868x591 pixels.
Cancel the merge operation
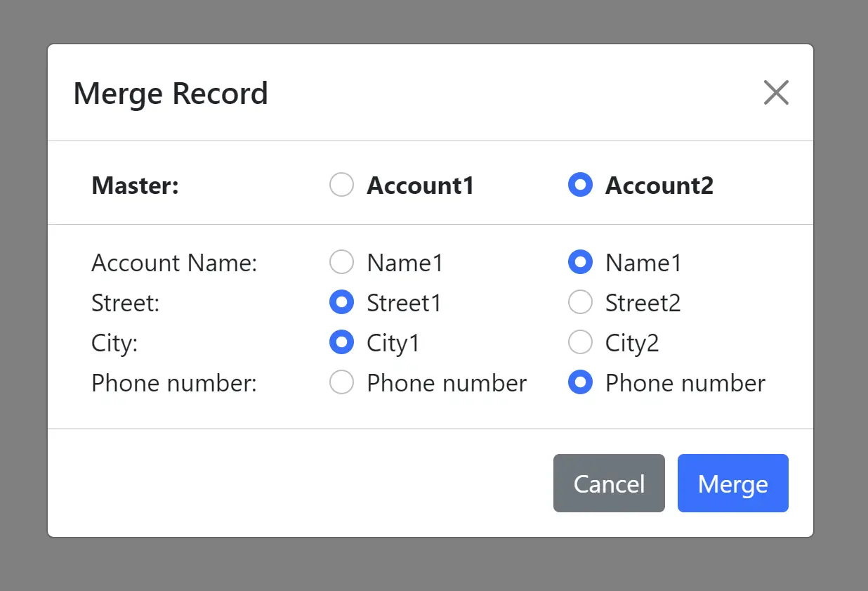pyautogui.click(x=609, y=483)
